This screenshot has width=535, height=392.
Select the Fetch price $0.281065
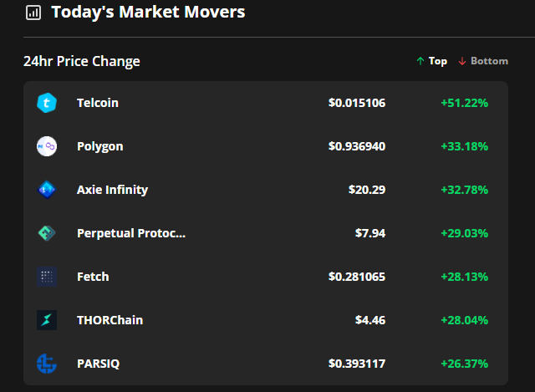357,277
